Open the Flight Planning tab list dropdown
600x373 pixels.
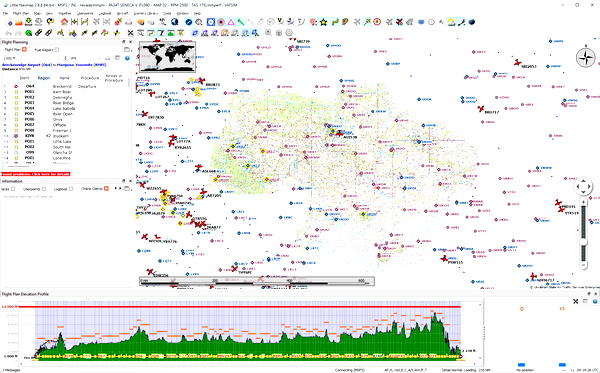(x=127, y=50)
